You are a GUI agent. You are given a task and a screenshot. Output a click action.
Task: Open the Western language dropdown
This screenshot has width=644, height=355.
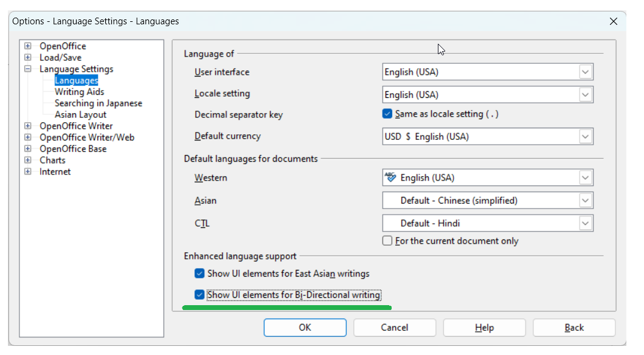tap(585, 177)
